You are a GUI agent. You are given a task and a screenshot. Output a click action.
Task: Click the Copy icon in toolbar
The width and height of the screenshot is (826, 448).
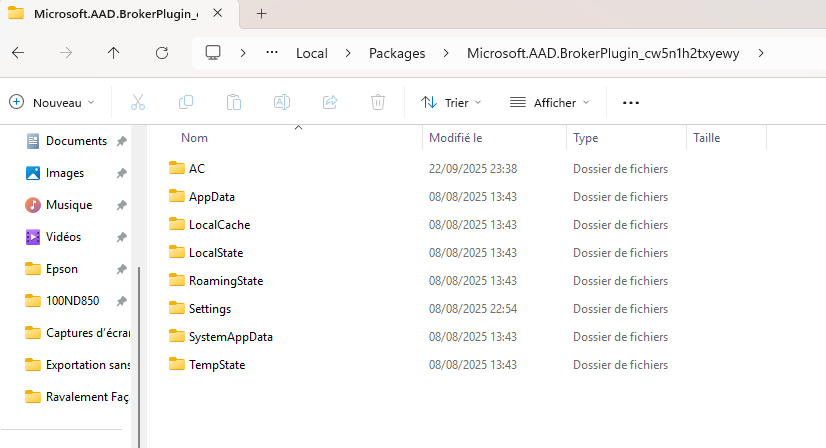coord(186,102)
